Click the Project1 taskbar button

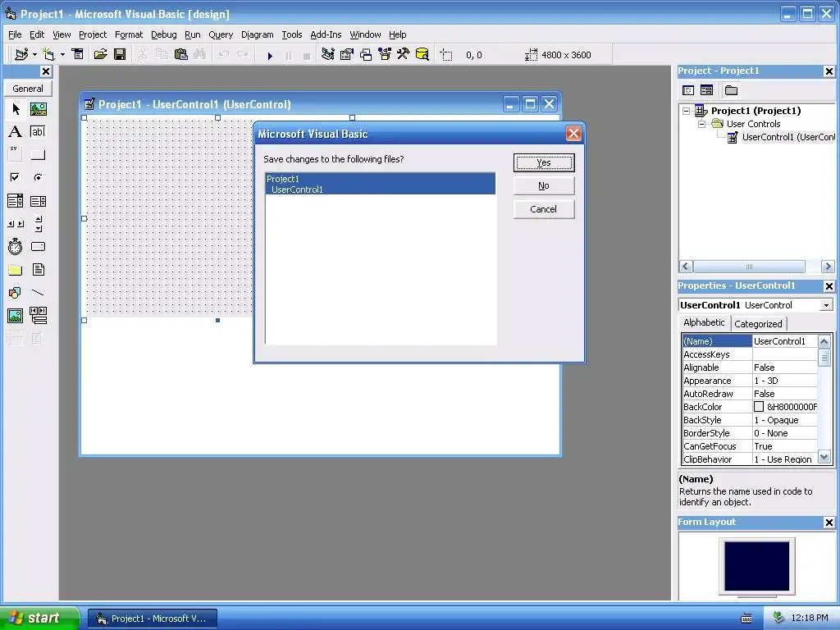[153, 619]
